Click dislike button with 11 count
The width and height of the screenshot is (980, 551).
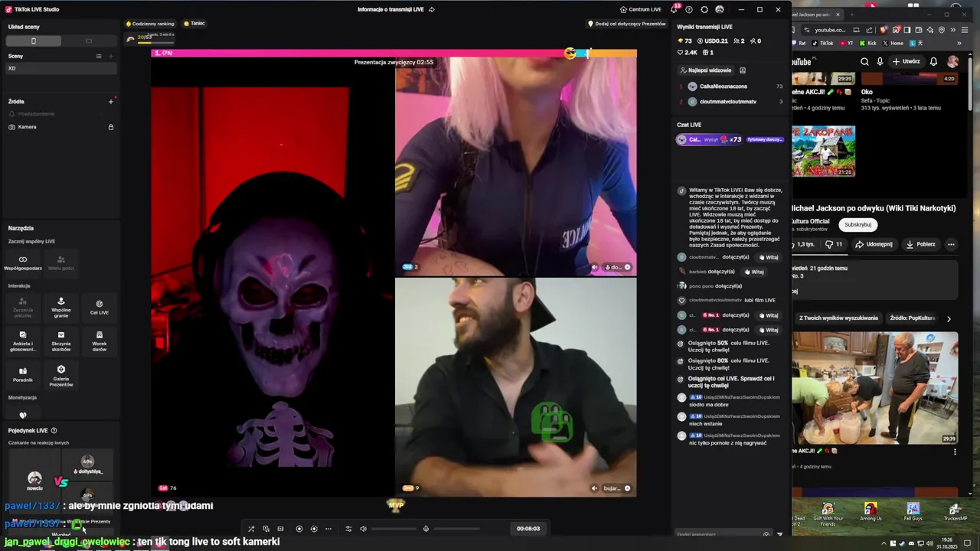tap(834, 245)
